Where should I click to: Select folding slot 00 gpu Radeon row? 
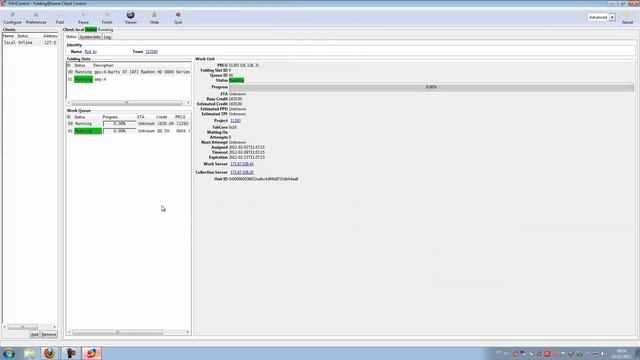tap(129, 72)
